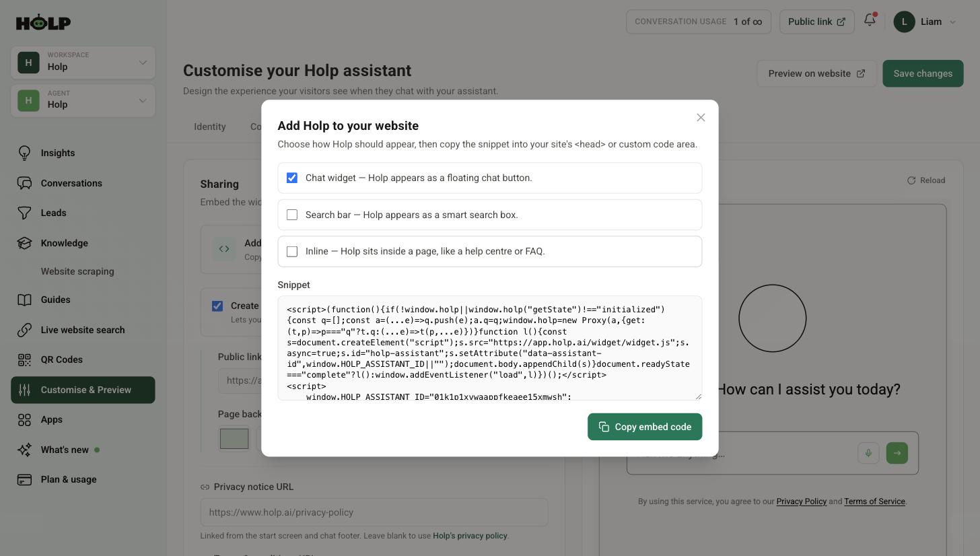Open the Privacy Policy link in the preview
This screenshot has width=980, height=556.
click(x=801, y=501)
